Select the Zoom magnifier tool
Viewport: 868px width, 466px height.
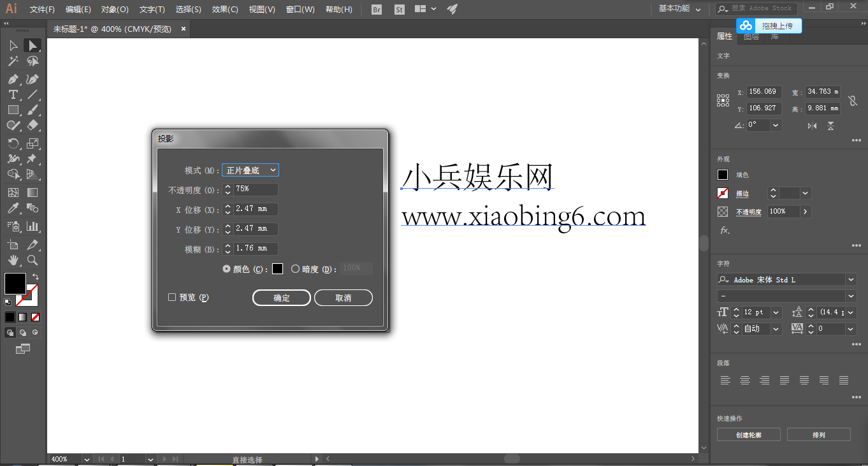pyautogui.click(x=33, y=260)
